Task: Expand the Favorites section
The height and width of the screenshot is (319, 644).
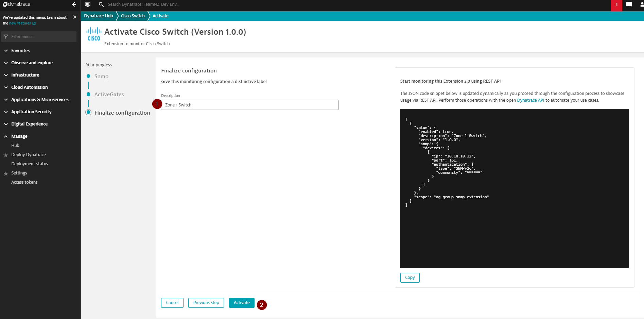Action: (20, 50)
